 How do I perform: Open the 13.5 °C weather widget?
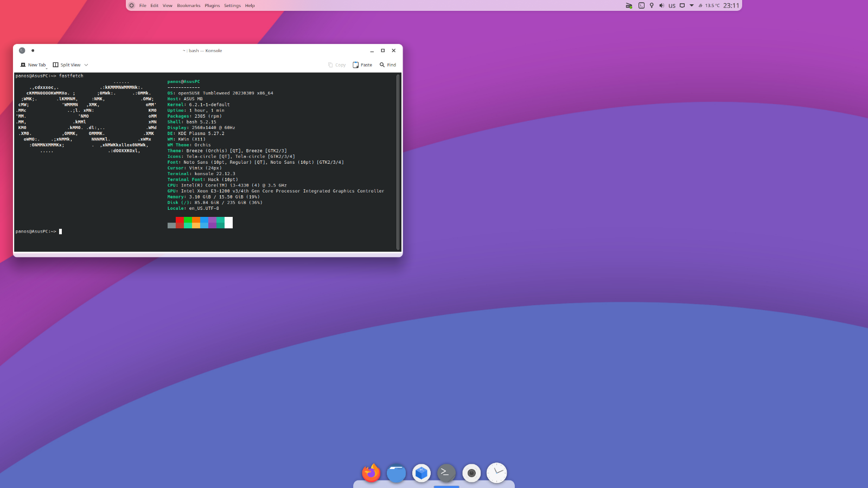709,5
